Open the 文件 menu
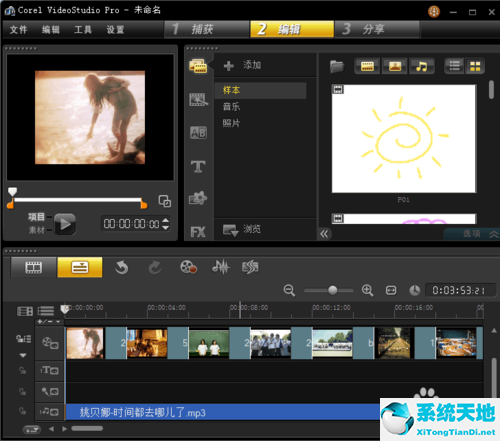 tap(18, 30)
